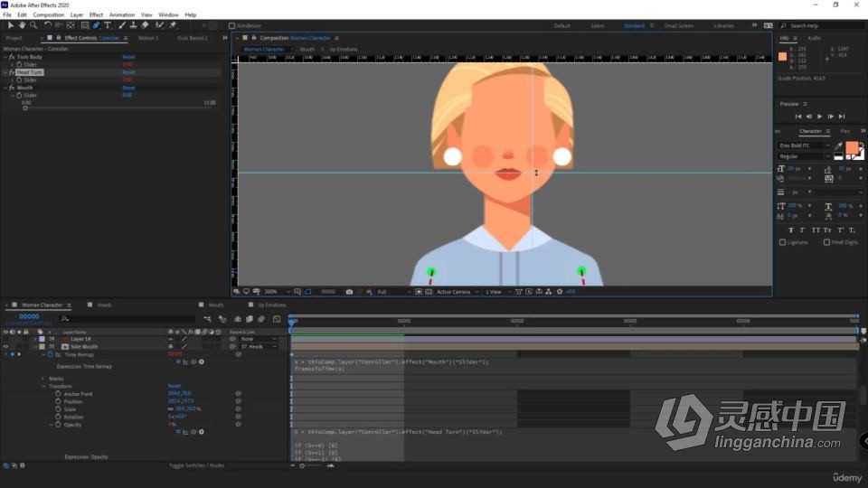Screen dimensions: 868x488
Task: Click the Anchor Point stopwatch
Action: pyautogui.click(x=58, y=394)
